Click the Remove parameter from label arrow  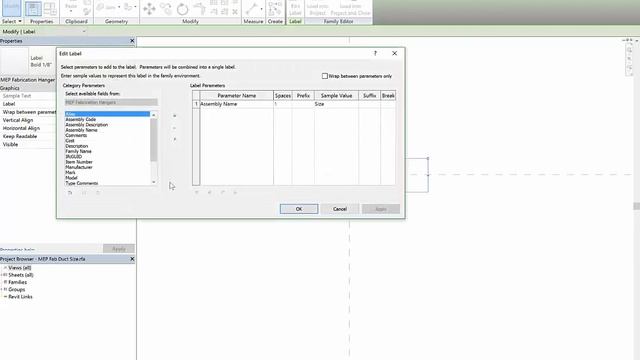coord(174,128)
